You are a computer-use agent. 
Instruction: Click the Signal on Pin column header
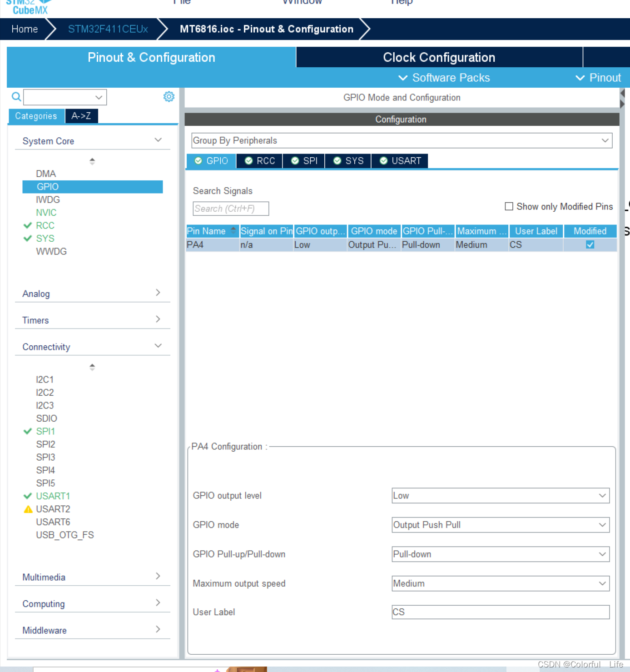267,231
